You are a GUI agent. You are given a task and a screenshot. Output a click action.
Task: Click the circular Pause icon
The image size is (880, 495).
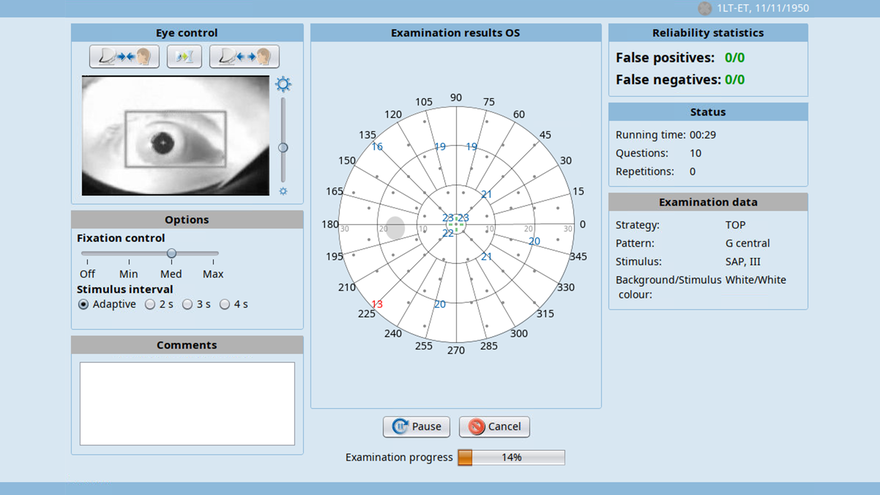(x=400, y=427)
